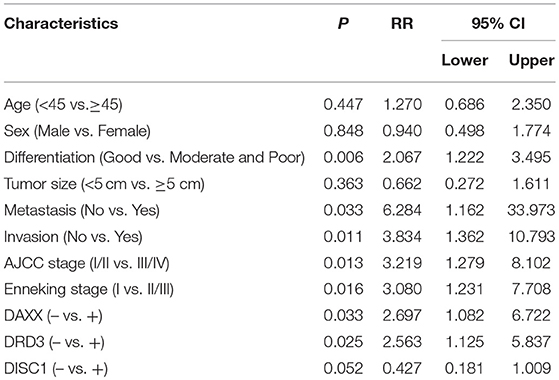
Task: Select the AJCC stage row label
Action: pos(87,263)
